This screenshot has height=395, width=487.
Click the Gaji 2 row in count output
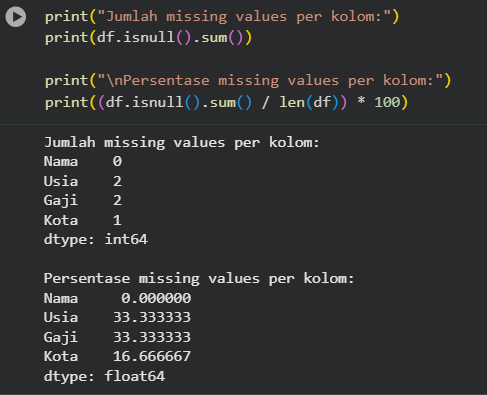coord(83,201)
